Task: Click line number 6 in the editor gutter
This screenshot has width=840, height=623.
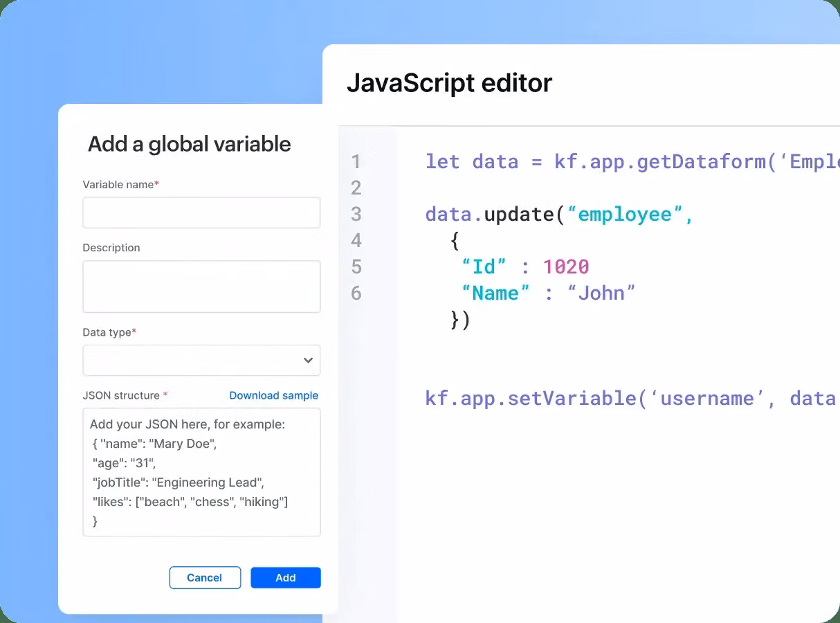Action: point(356,293)
